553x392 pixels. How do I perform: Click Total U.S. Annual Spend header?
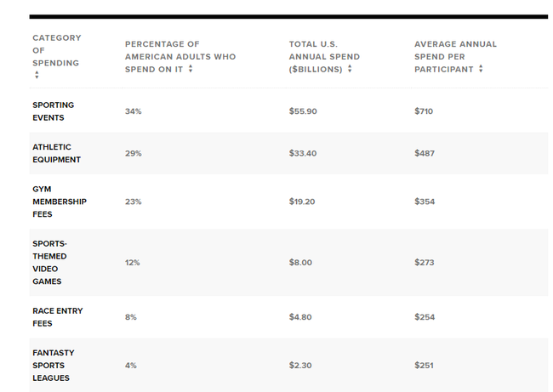324,57
